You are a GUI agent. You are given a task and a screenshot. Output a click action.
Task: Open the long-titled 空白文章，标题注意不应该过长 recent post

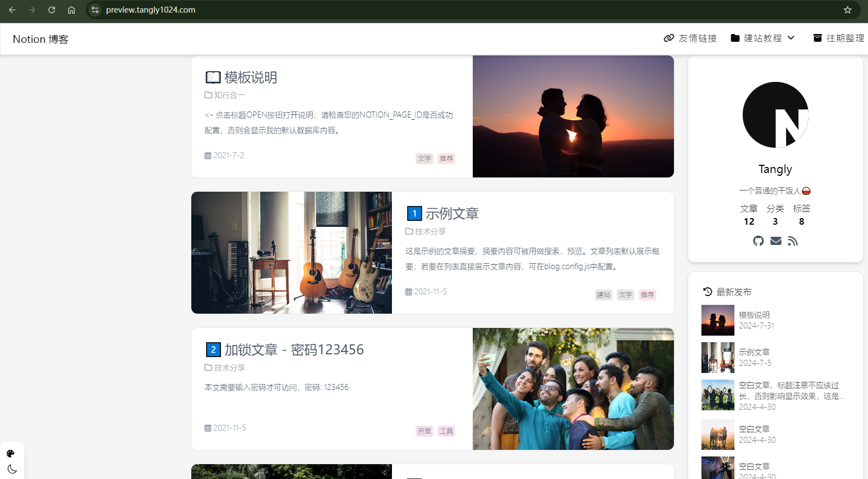pyautogui.click(x=792, y=391)
